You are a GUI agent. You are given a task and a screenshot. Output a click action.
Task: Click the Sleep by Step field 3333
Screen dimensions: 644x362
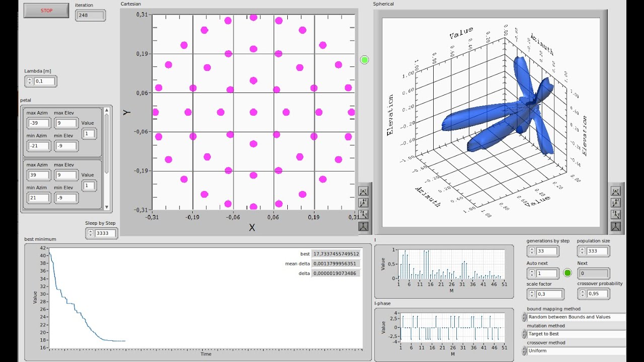106,233
